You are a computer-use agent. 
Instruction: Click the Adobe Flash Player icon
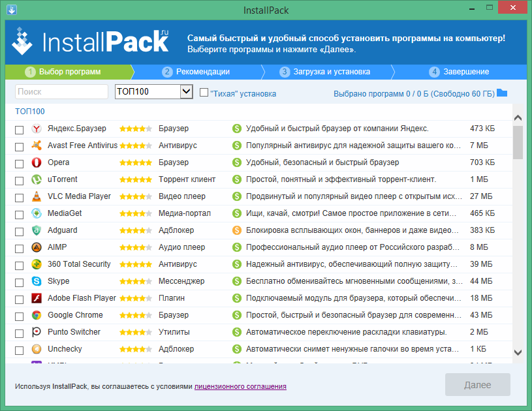pyautogui.click(x=37, y=298)
